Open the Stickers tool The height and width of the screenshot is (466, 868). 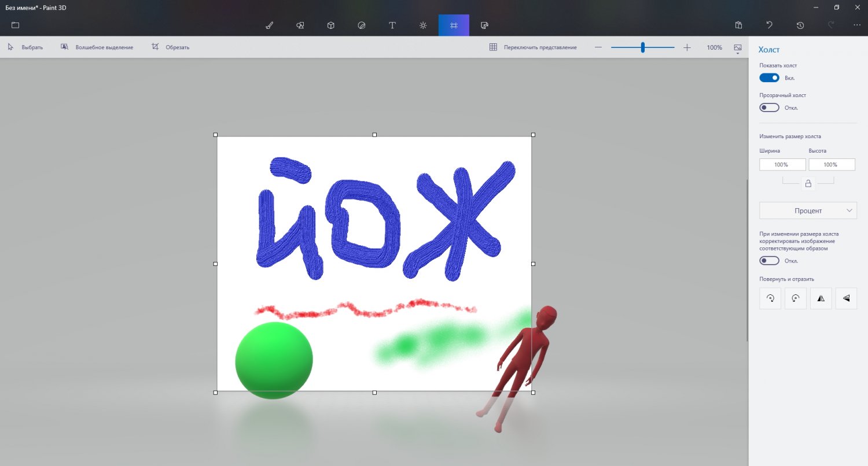(x=362, y=25)
